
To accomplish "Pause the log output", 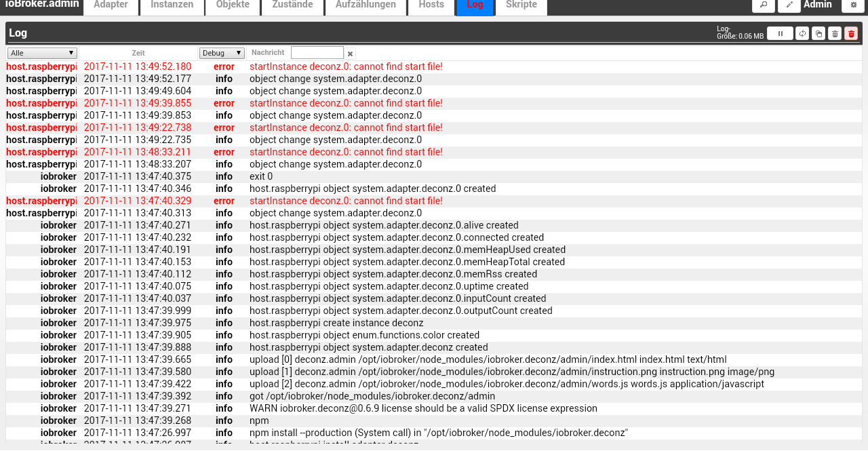I will tap(780, 33).
